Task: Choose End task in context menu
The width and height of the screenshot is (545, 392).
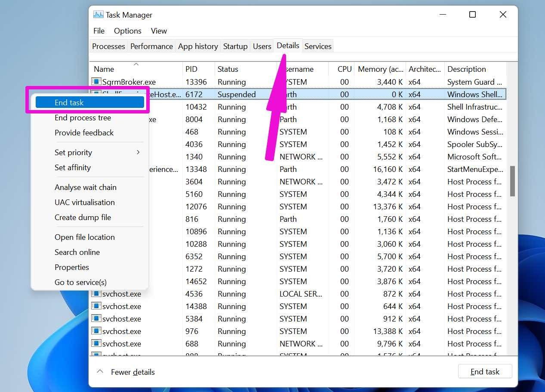Action: click(x=89, y=102)
